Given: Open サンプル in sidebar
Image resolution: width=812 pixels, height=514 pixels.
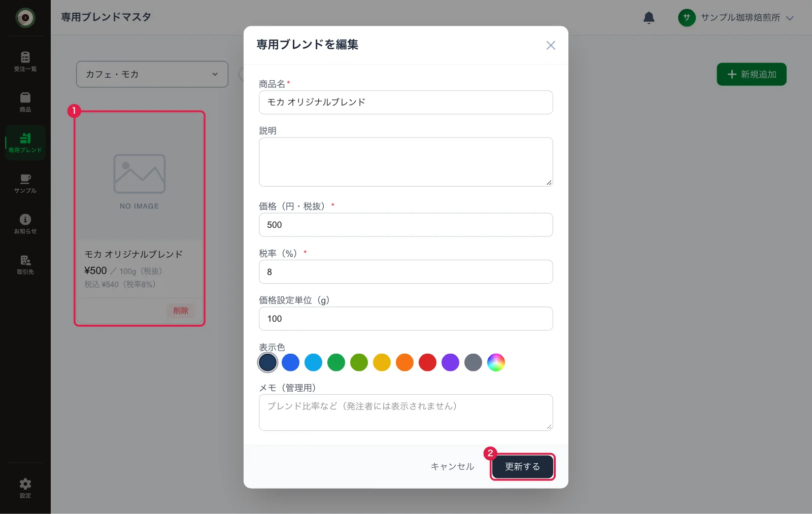Looking at the screenshot, I should click(x=25, y=183).
